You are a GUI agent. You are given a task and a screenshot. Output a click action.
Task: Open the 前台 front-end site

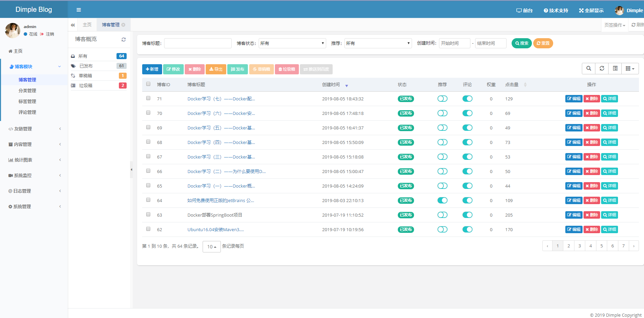click(524, 10)
